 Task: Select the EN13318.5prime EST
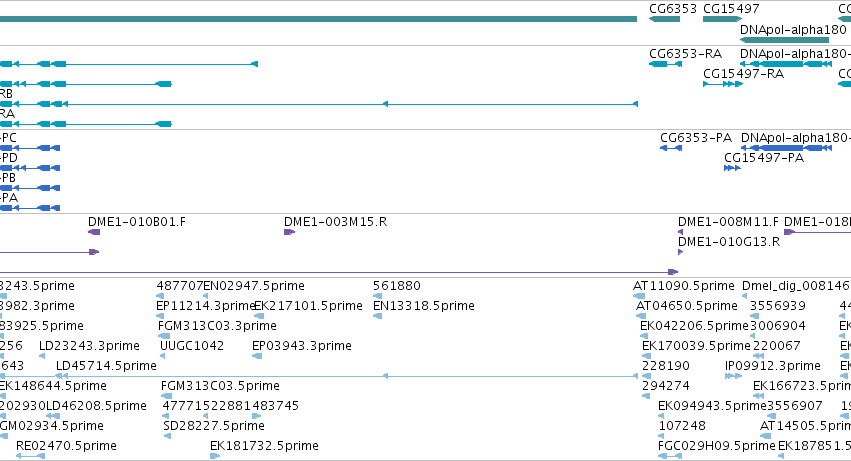(x=377, y=317)
